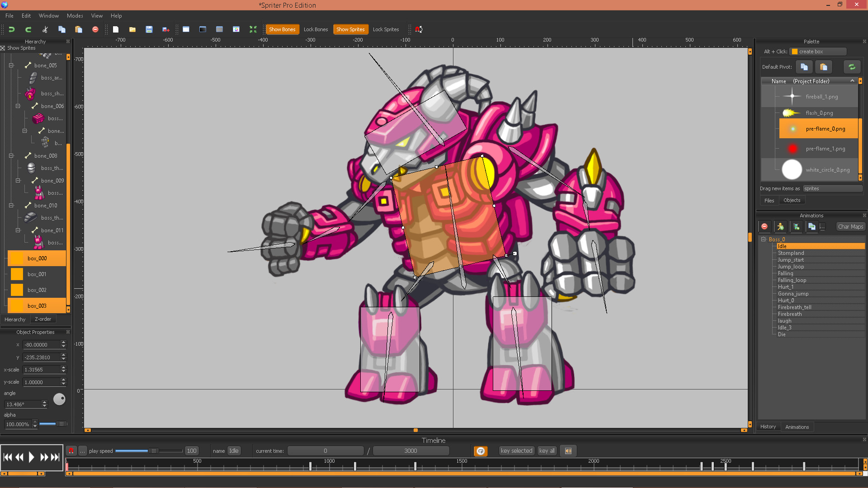Toggle Show Bones off

click(x=282, y=29)
